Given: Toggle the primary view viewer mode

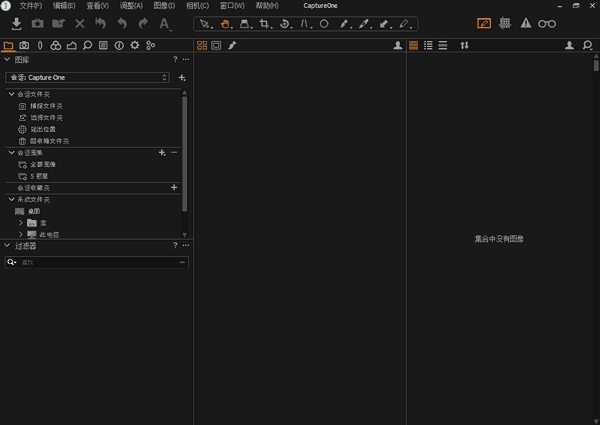Looking at the screenshot, I should (216, 46).
